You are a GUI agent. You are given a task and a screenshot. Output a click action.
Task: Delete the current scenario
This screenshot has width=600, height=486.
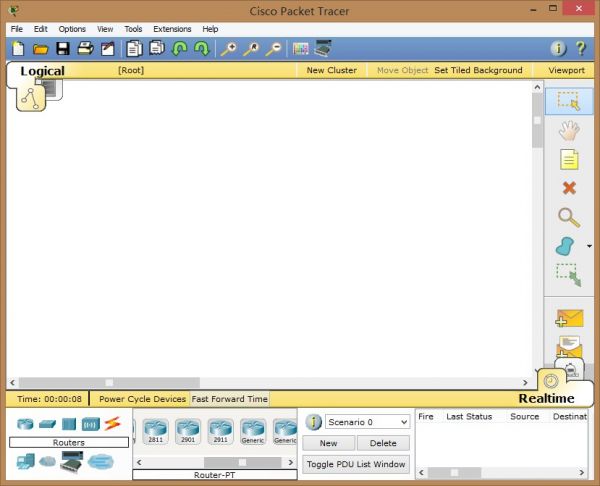[383, 443]
